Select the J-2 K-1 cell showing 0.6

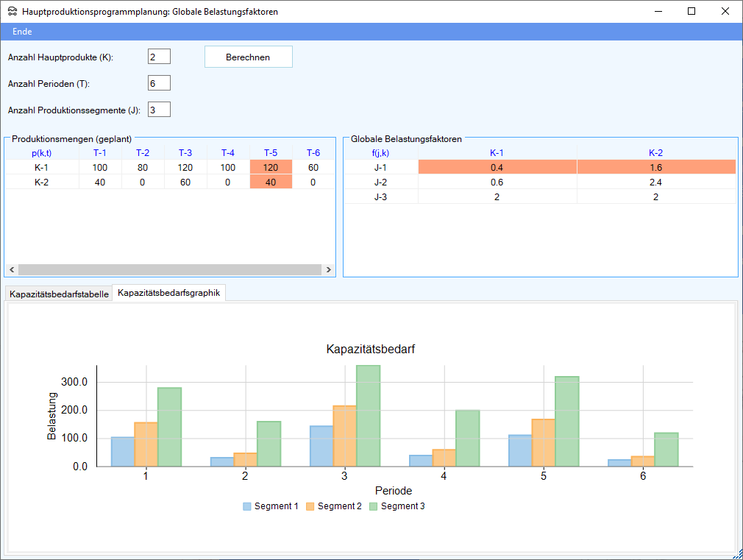[497, 182]
